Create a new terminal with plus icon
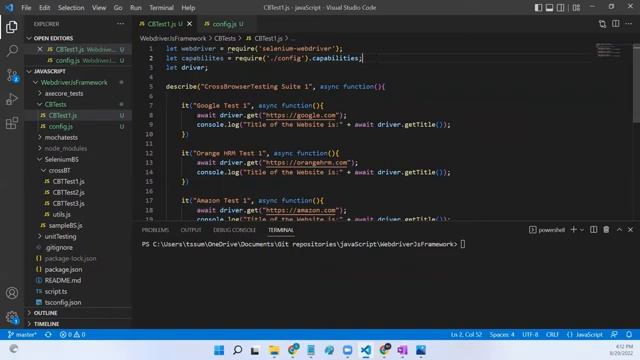 click(x=573, y=230)
